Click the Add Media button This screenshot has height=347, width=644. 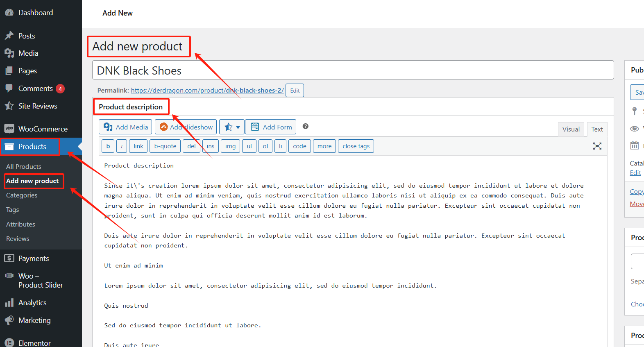pos(125,127)
